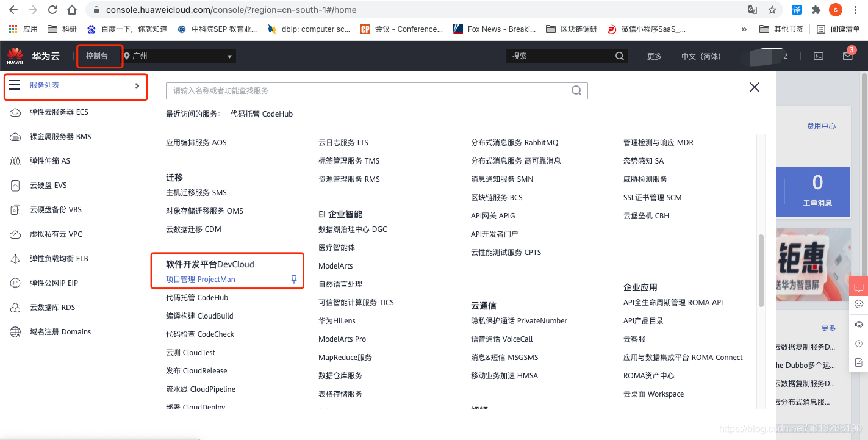Click the magnifier in service search box
Viewport: 868px width, 440px height.
click(x=576, y=91)
